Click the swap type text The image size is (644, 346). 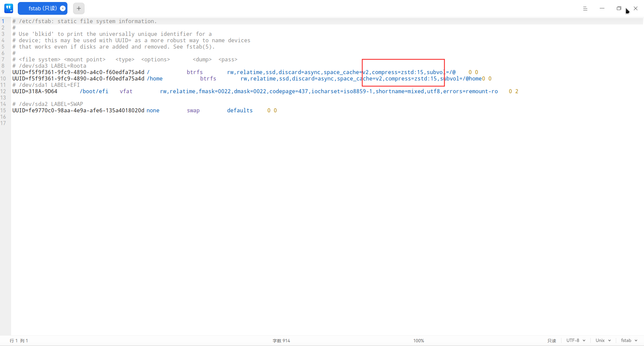pyautogui.click(x=193, y=110)
